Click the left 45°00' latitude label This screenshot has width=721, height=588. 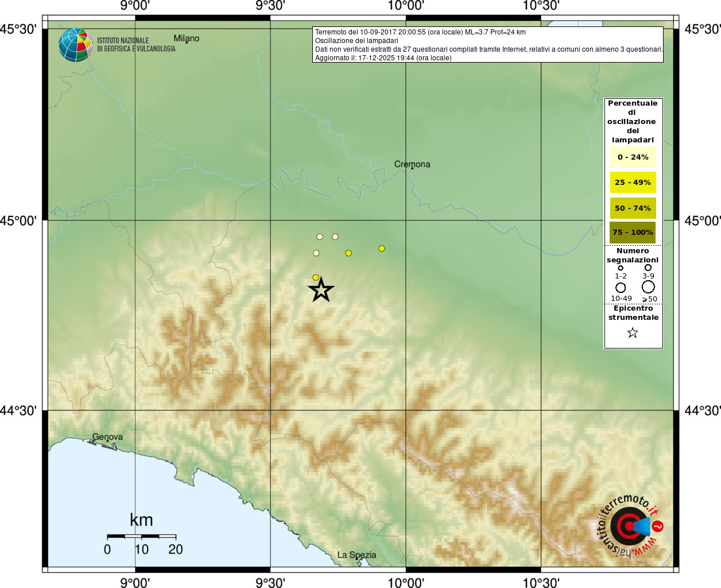pos(18,220)
